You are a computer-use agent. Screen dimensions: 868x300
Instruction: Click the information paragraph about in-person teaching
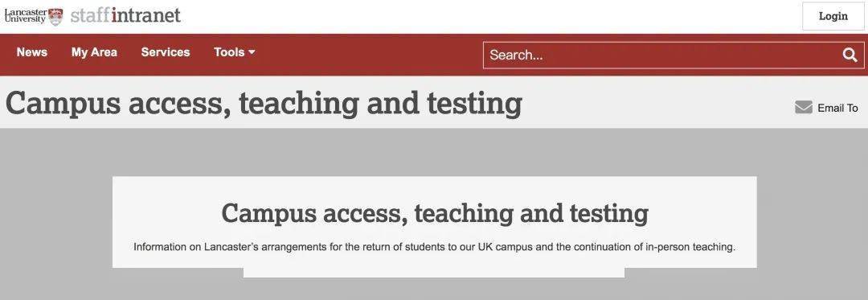pos(435,247)
